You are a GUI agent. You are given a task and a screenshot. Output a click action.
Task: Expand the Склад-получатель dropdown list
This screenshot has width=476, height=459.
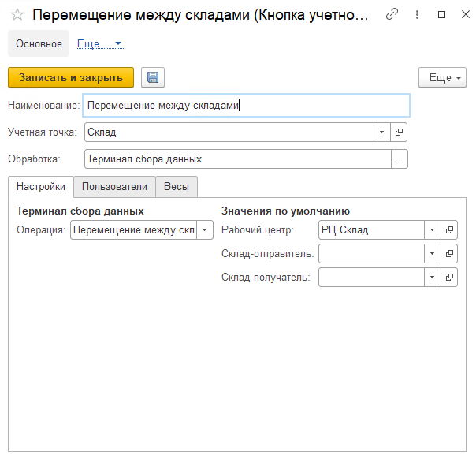432,278
